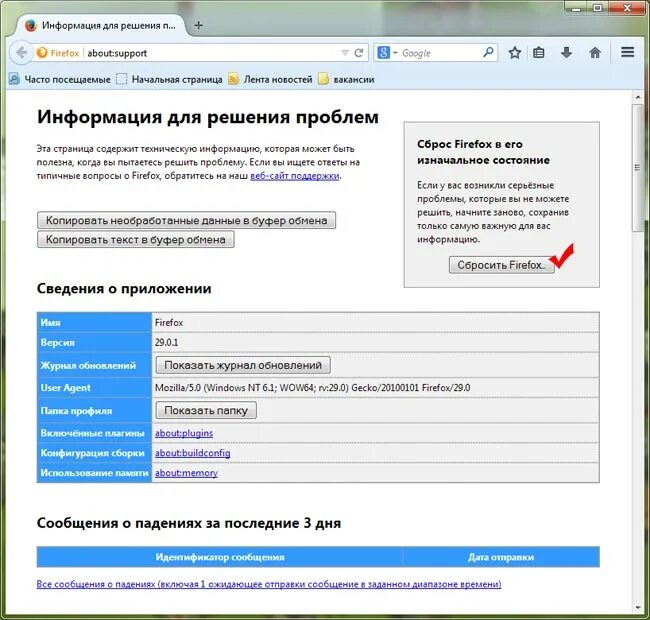The image size is (650, 620).
Task: Select the version value '29.0.1'
Action: (x=166, y=342)
